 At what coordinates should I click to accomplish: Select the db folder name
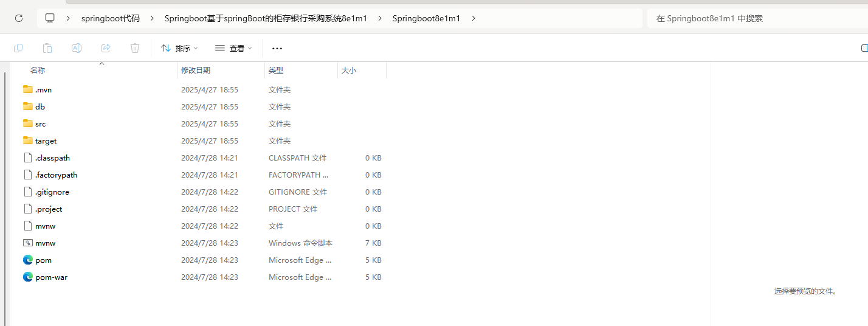tap(40, 106)
